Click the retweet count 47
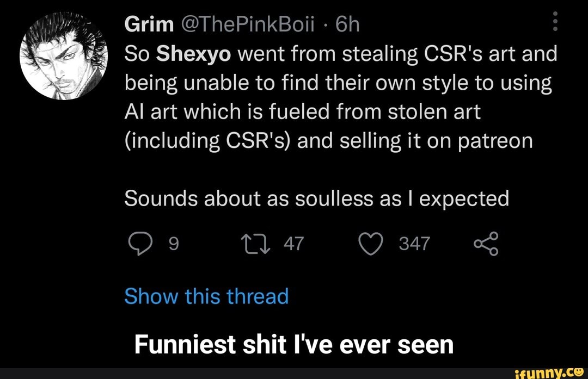Screen dimensions: 588x379 tap(294, 244)
